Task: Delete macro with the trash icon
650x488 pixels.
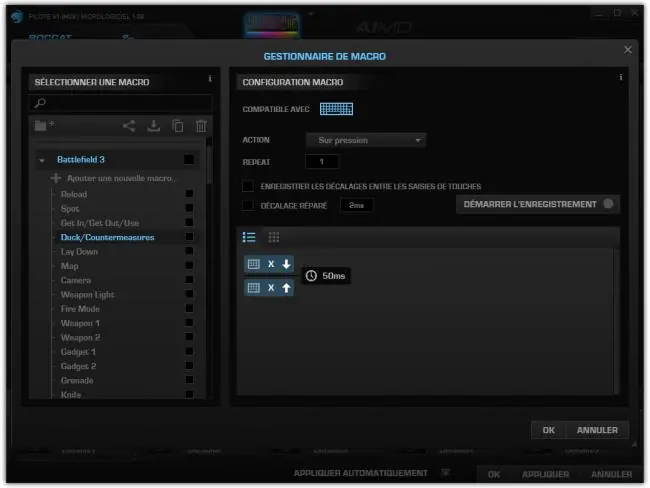Action: [x=201, y=126]
